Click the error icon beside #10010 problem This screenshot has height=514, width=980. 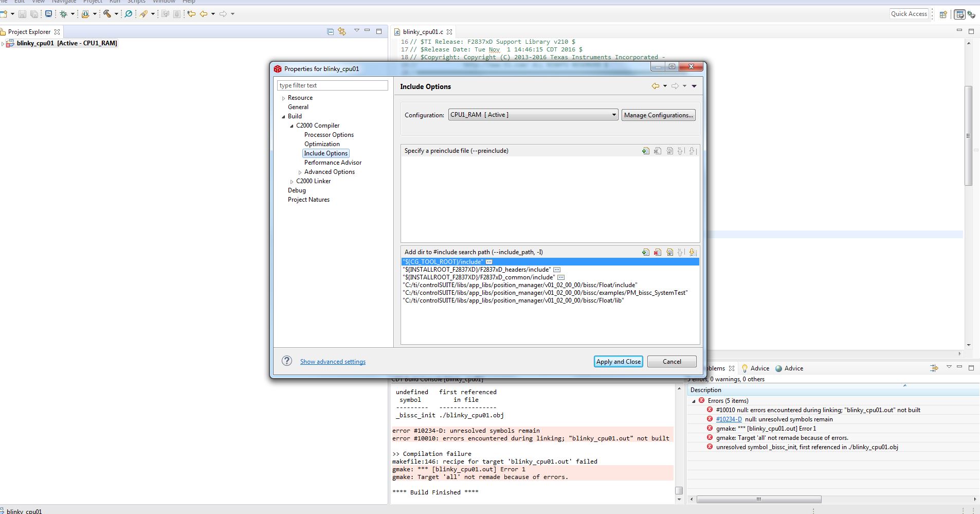pyautogui.click(x=710, y=410)
